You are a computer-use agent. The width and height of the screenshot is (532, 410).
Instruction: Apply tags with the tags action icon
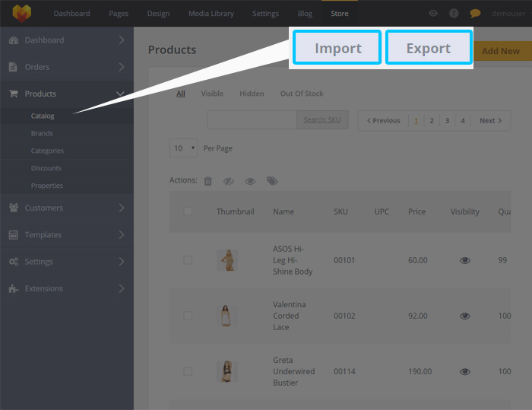coord(272,181)
